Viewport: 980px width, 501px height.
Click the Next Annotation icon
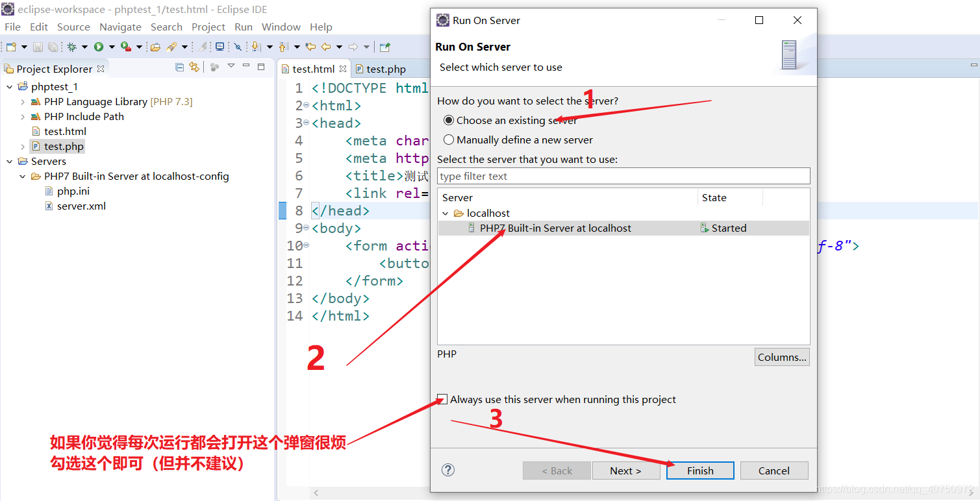(x=255, y=47)
